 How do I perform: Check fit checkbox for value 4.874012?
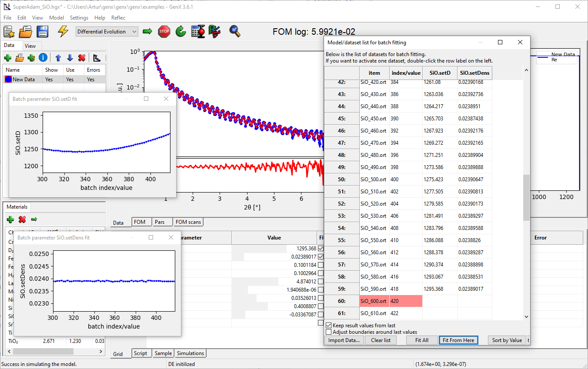pyautogui.click(x=321, y=282)
